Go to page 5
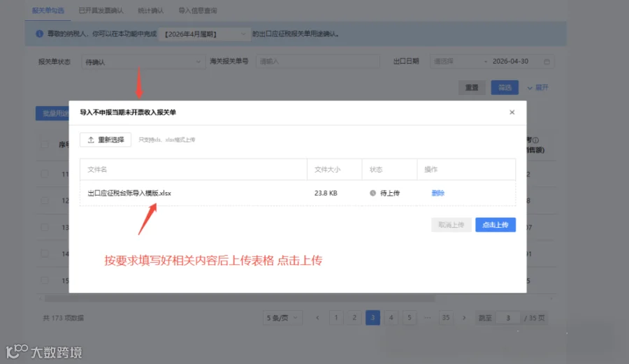The height and width of the screenshot is (364, 629). pos(409,318)
